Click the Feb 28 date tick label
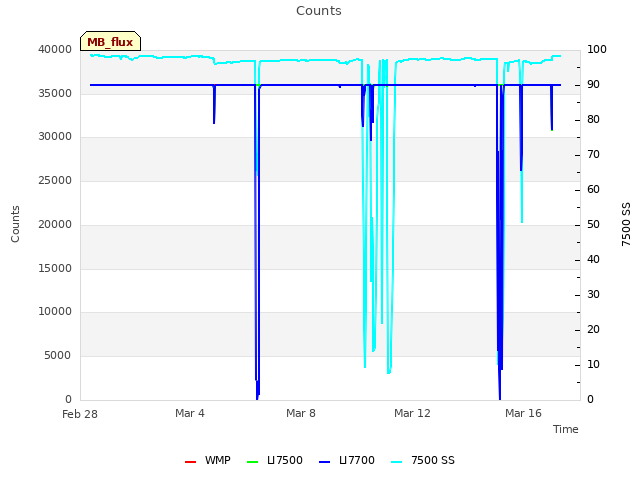This screenshot has height=480, width=640. click(x=80, y=414)
